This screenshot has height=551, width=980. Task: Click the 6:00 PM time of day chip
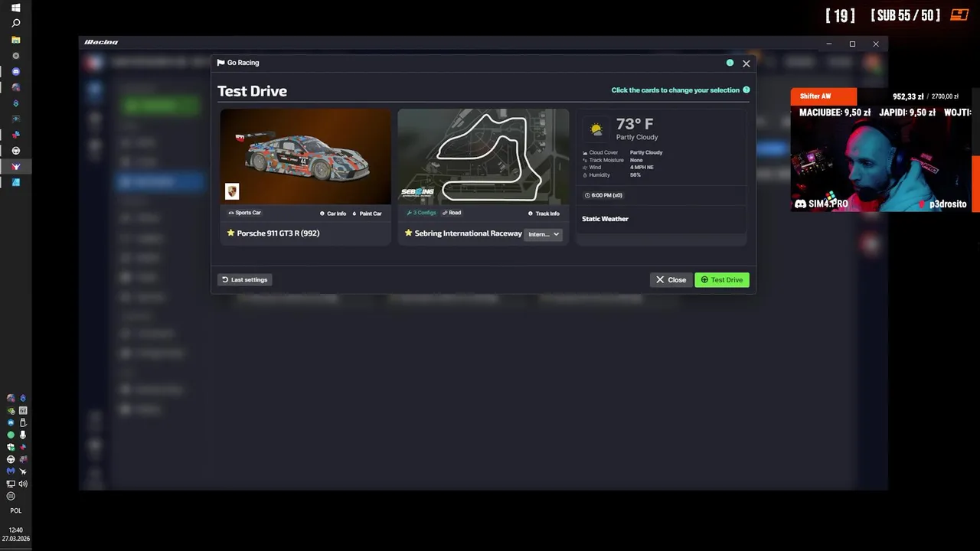click(x=603, y=195)
